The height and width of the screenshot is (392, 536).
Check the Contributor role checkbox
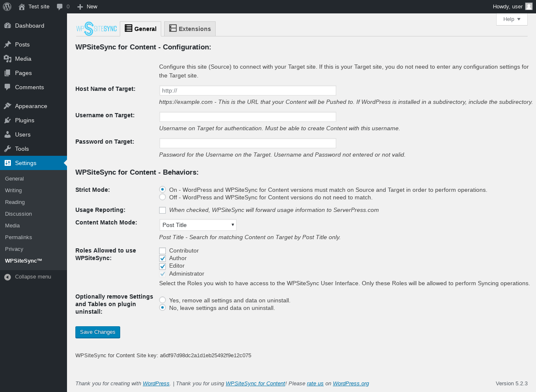[162, 251]
